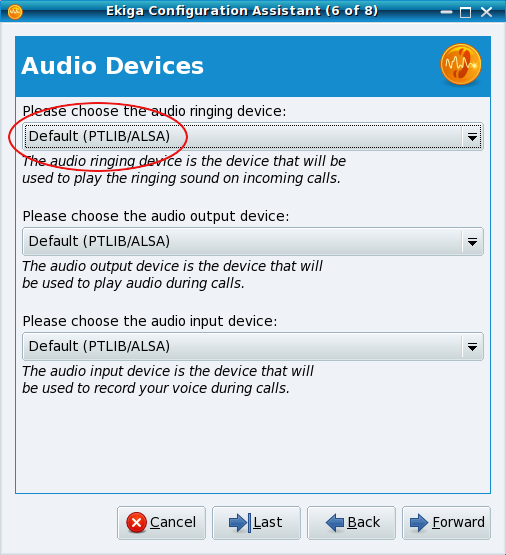Close the Ekiga Configuration Assistant window

coord(487,12)
